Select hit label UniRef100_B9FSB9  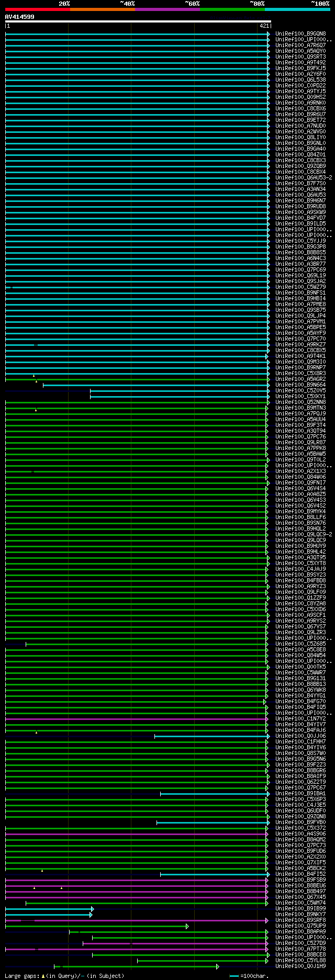pos(300,880)
